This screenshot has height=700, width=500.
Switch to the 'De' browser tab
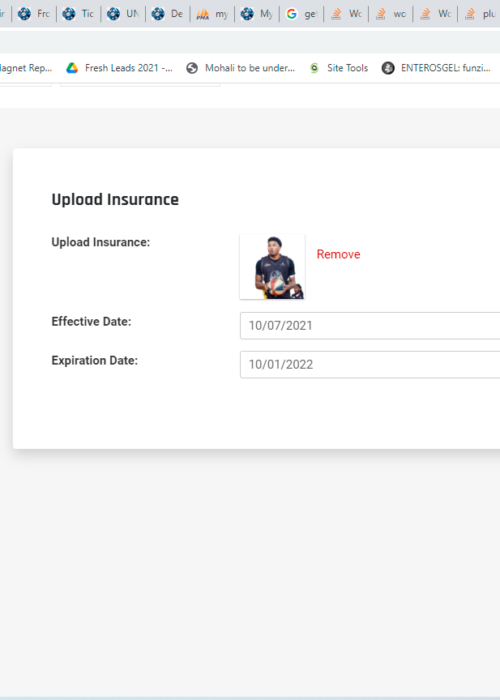(168, 14)
